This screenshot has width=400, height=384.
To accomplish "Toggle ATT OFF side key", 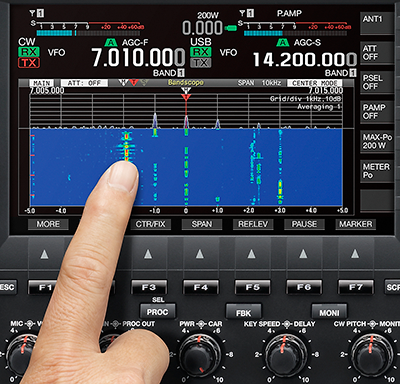I will click(x=376, y=53).
